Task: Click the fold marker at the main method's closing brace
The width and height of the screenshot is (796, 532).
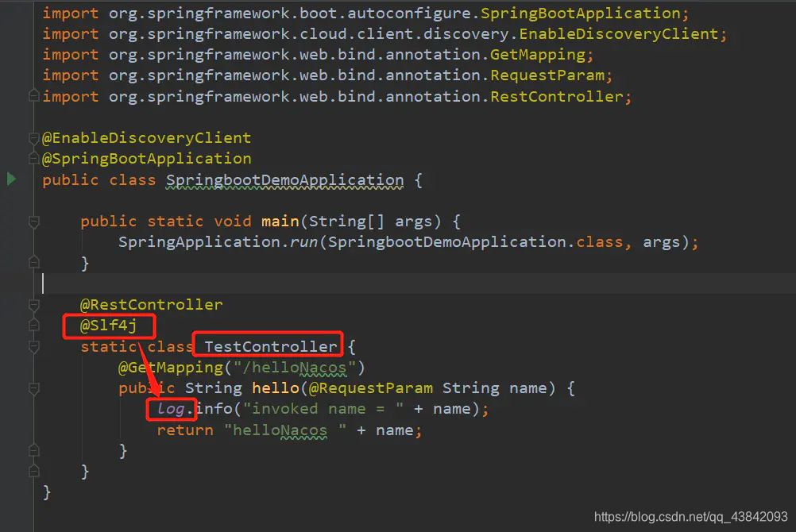Action: pyautogui.click(x=34, y=262)
